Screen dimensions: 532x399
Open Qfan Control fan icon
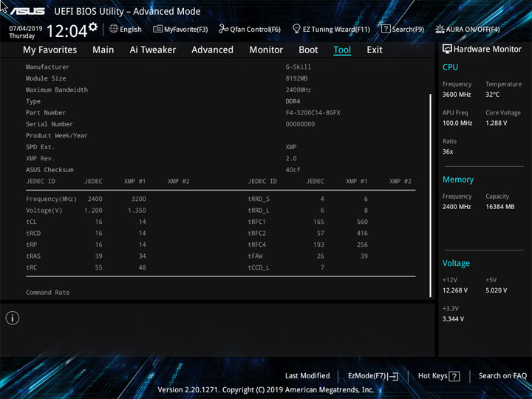223,29
